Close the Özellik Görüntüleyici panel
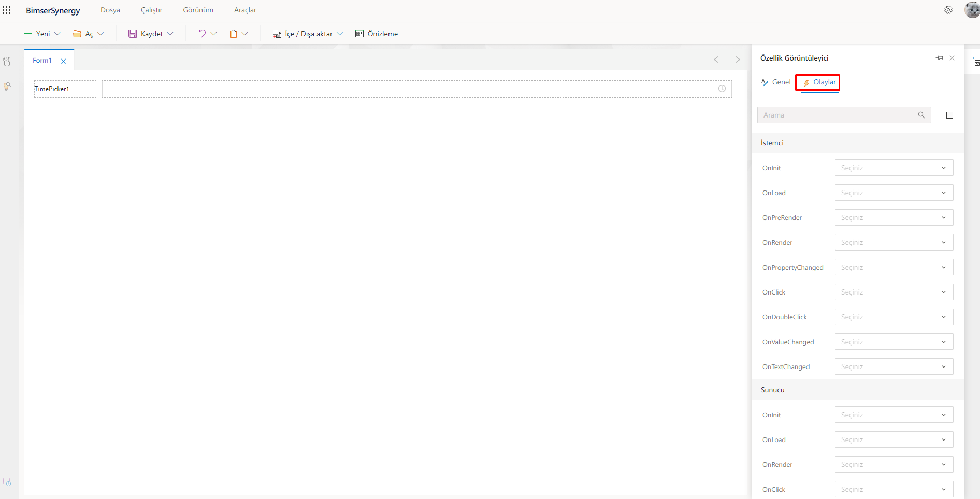The image size is (980, 499). (x=952, y=58)
